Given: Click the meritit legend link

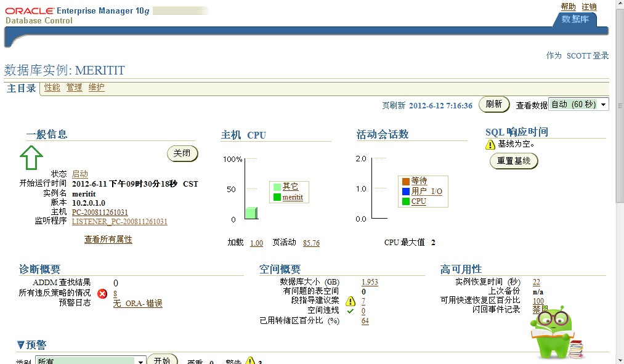Looking at the screenshot, I should [x=293, y=197].
